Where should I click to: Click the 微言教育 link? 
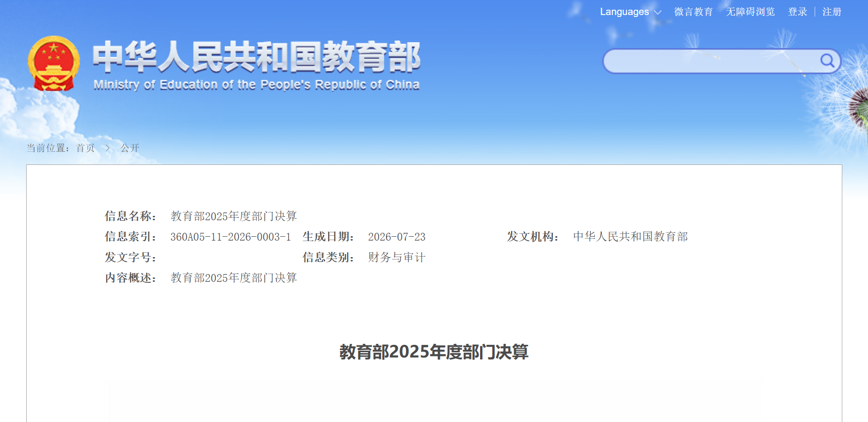tap(693, 12)
